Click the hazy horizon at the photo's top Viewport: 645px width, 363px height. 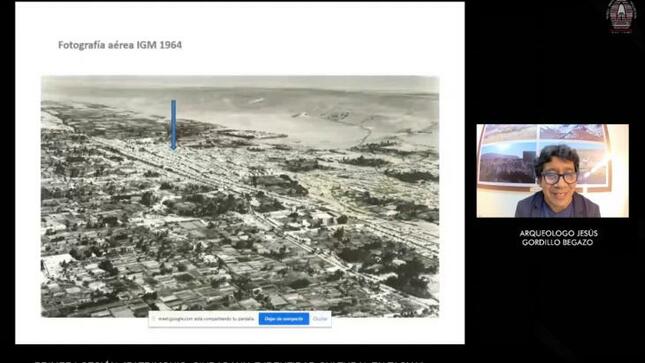(x=240, y=84)
